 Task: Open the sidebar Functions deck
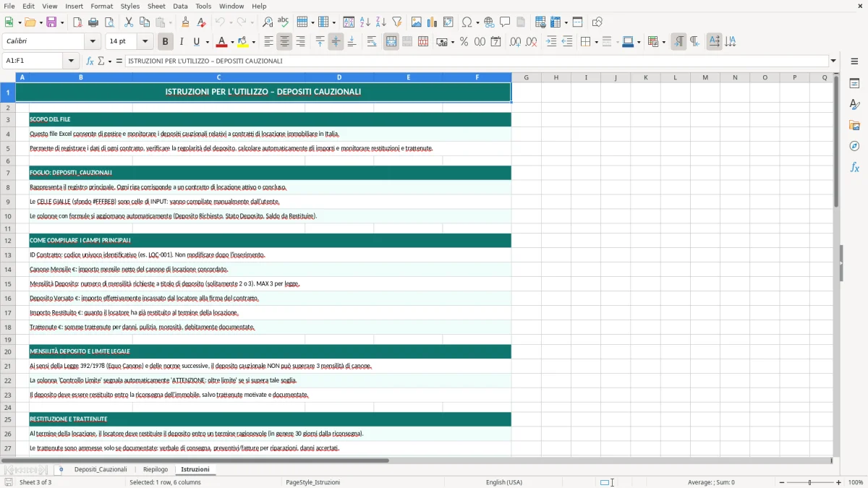[854, 167]
